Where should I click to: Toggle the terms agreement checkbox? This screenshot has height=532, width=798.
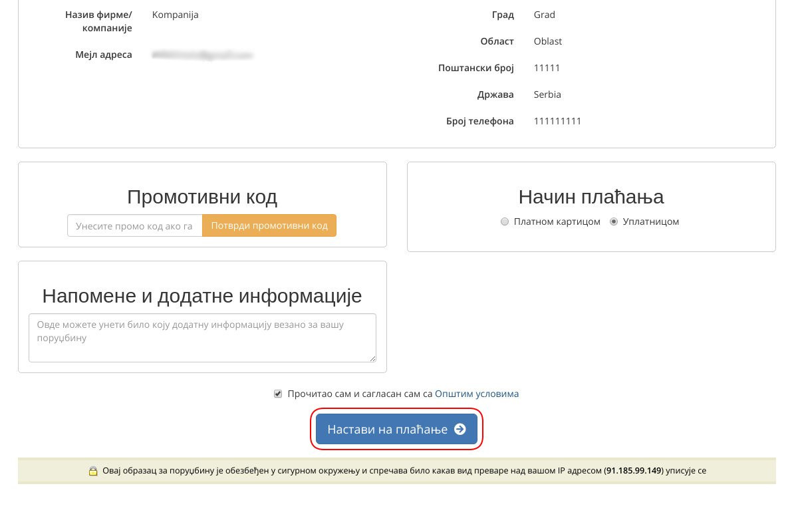278,394
